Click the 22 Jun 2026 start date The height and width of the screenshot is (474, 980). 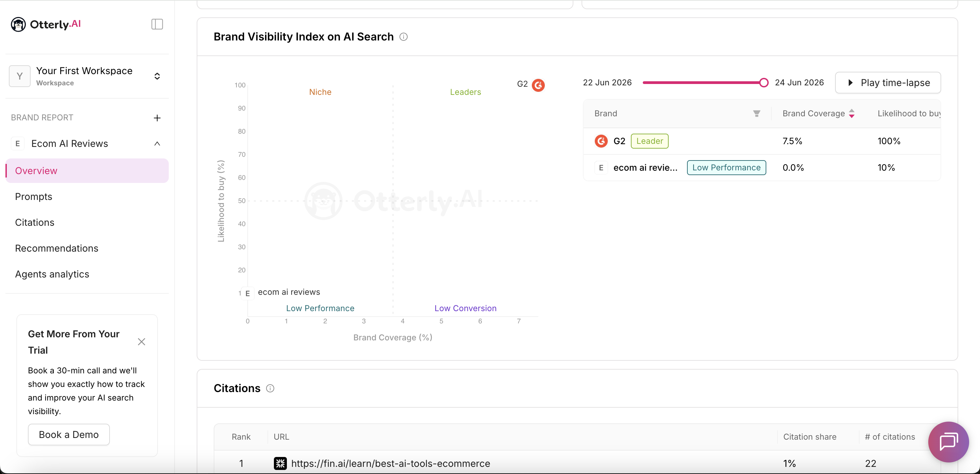(x=607, y=83)
